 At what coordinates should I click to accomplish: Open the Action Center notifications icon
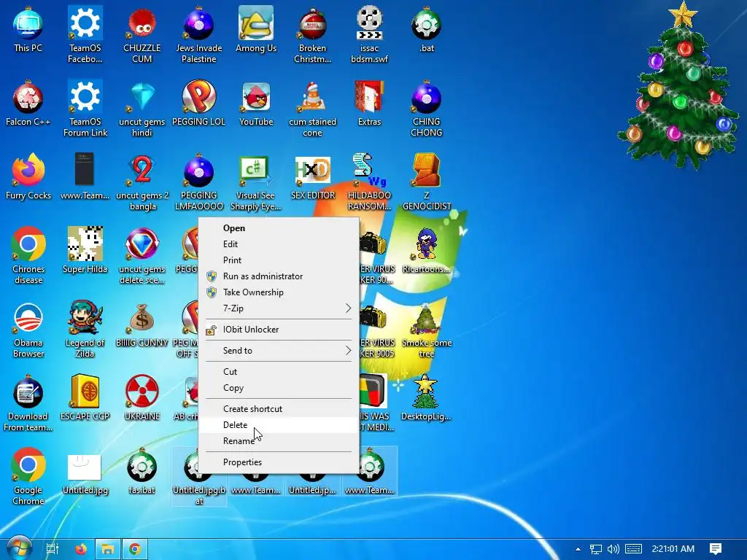tap(716, 549)
